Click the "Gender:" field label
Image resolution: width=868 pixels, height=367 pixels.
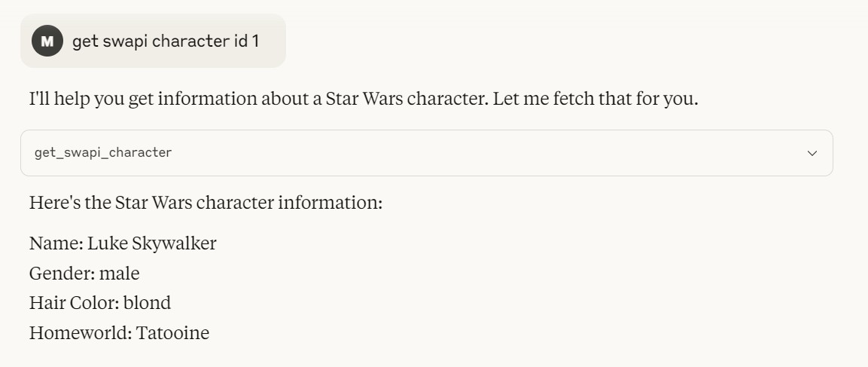[x=62, y=274]
